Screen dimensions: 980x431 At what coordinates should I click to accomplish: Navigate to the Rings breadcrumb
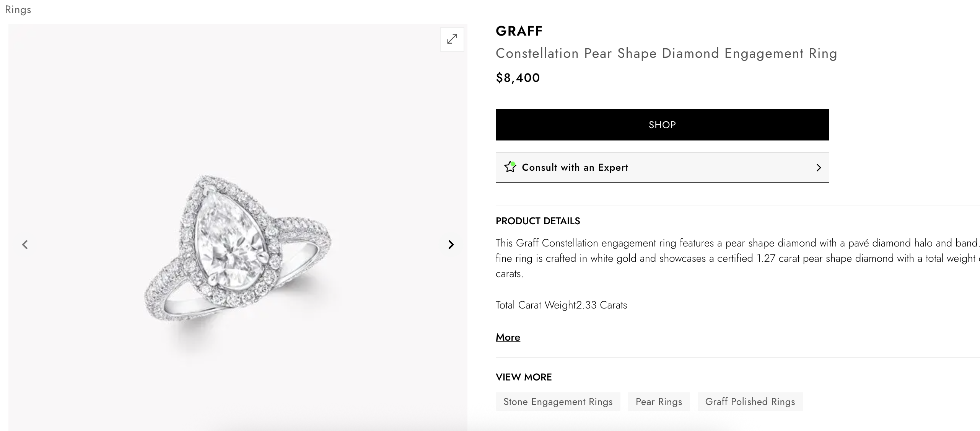pyautogui.click(x=18, y=10)
